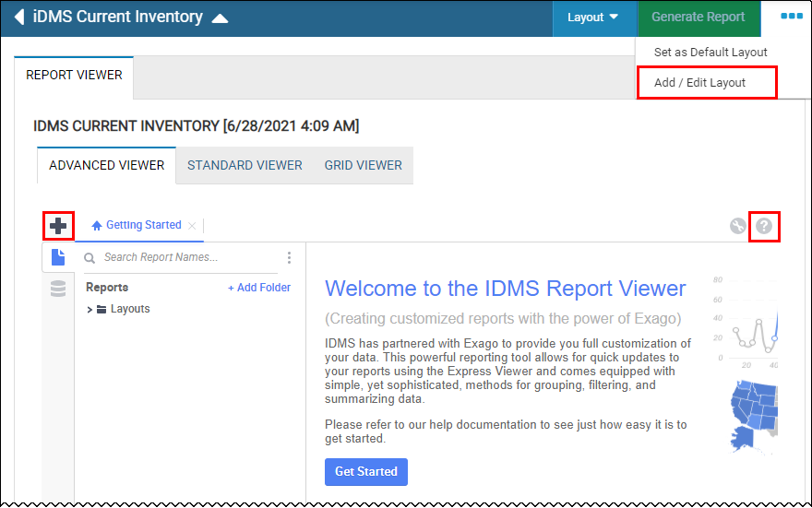Click the + Add Folder link
Viewport: 812px width, 508px height.
[x=259, y=288]
